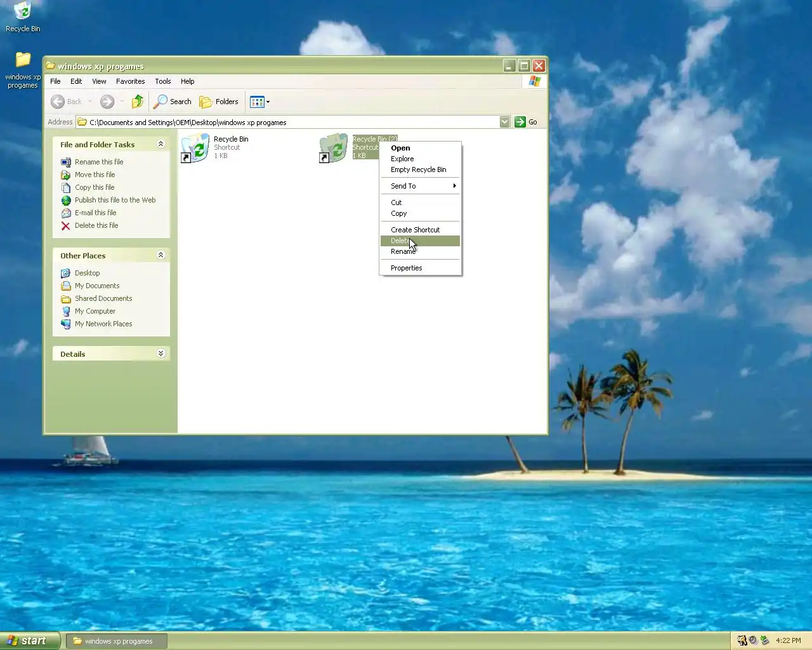Image resolution: width=812 pixels, height=650 pixels.
Task: Click the Publish to Web globe icon
Action: coord(66,200)
